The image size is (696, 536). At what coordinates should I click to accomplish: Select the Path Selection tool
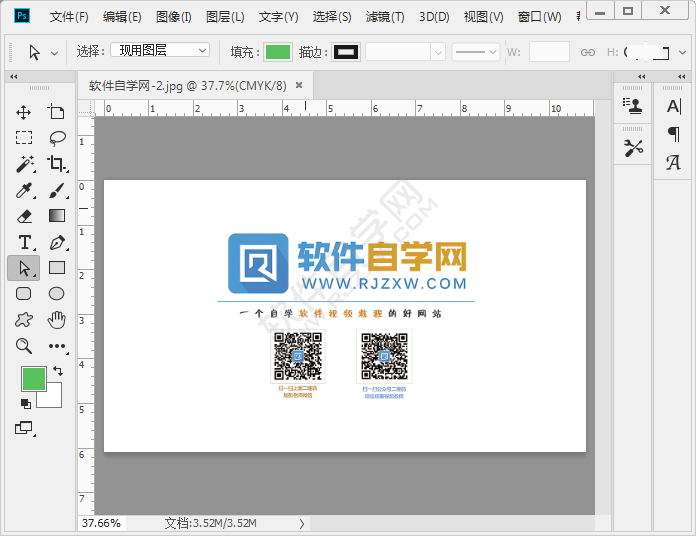pyautogui.click(x=24, y=268)
